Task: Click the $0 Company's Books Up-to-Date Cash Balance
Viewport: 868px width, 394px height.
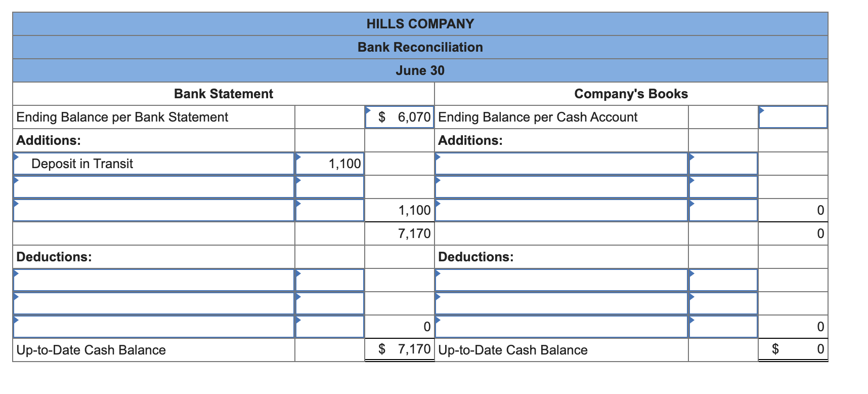Action: pos(793,349)
